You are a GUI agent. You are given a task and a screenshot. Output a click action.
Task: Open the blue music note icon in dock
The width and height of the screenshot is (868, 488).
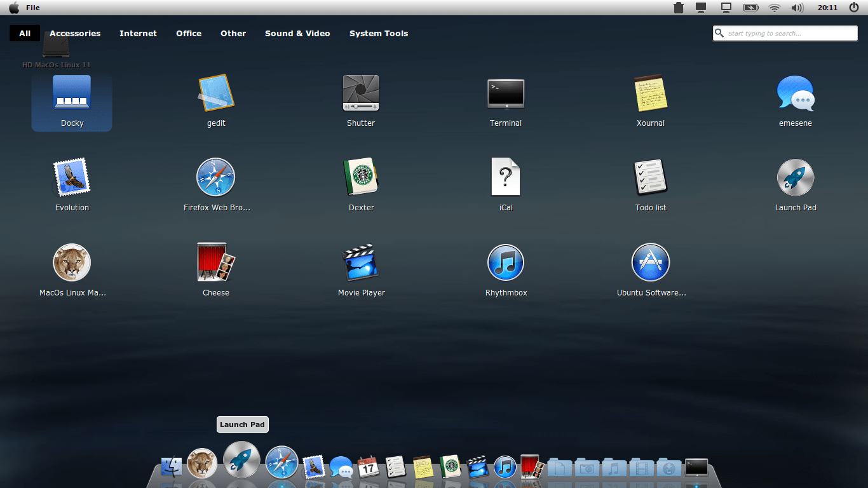[505, 468]
